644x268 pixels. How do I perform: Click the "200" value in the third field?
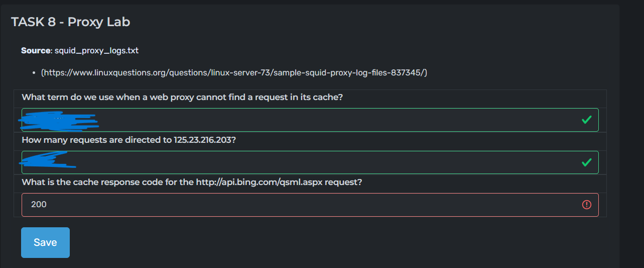click(x=39, y=205)
